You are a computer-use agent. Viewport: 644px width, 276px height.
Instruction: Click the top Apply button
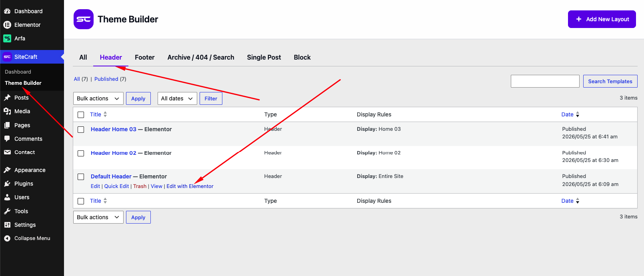coord(138,98)
